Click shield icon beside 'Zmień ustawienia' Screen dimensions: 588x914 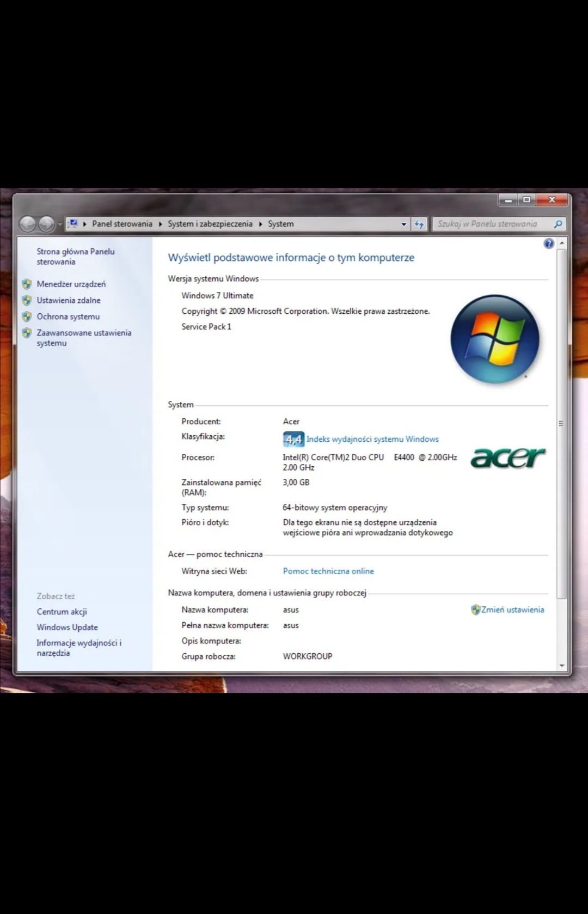coord(475,610)
